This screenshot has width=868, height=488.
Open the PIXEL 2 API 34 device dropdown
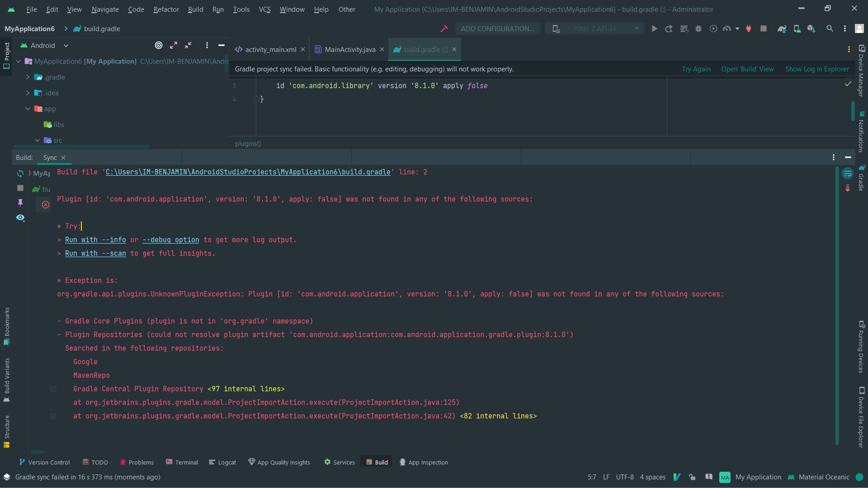pyautogui.click(x=594, y=28)
